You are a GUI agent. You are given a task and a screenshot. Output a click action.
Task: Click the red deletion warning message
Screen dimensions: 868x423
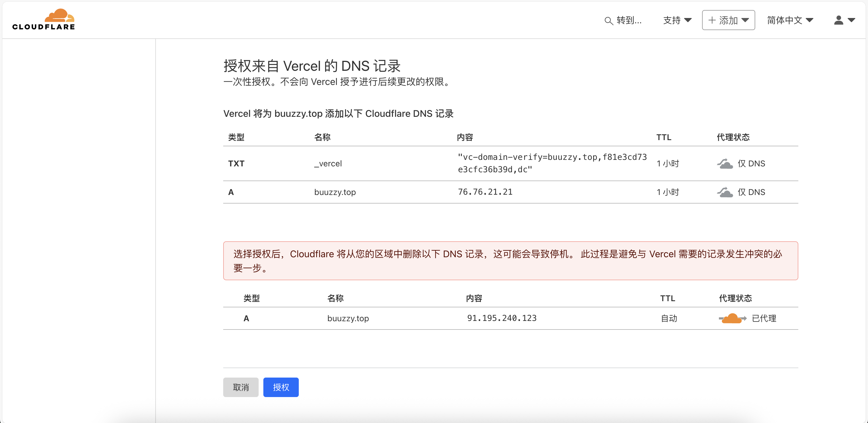coord(510,261)
